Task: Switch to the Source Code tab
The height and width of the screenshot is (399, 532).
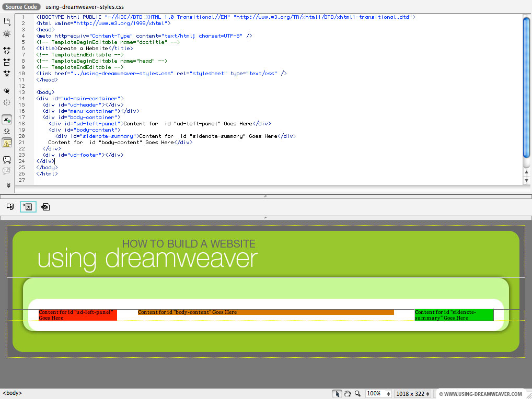Action: click(21, 7)
